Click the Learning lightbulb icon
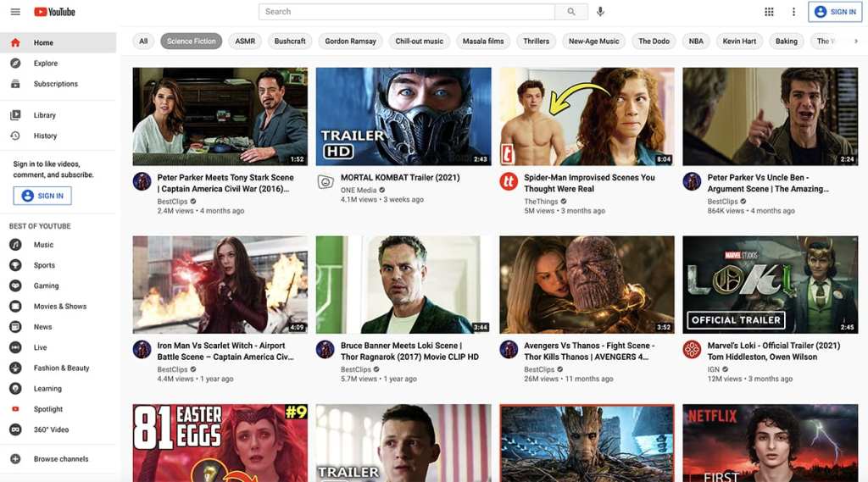 [15, 389]
